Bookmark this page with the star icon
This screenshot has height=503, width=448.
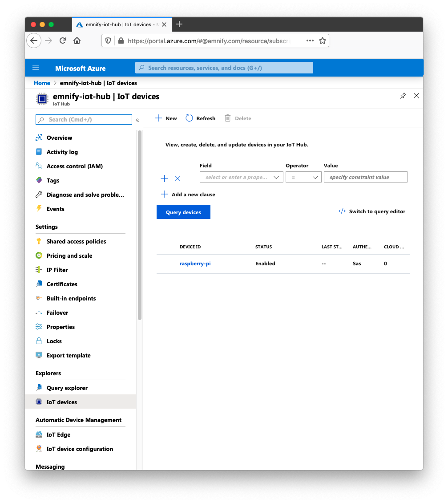click(322, 41)
